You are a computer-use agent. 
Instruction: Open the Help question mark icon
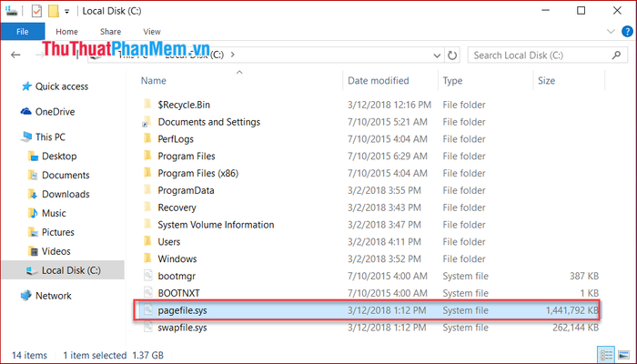point(627,32)
